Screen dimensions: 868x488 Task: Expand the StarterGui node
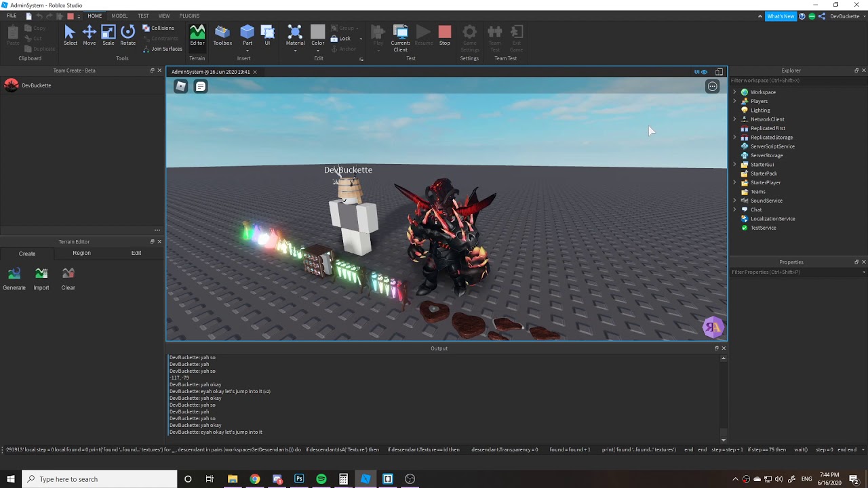(734, 165)
